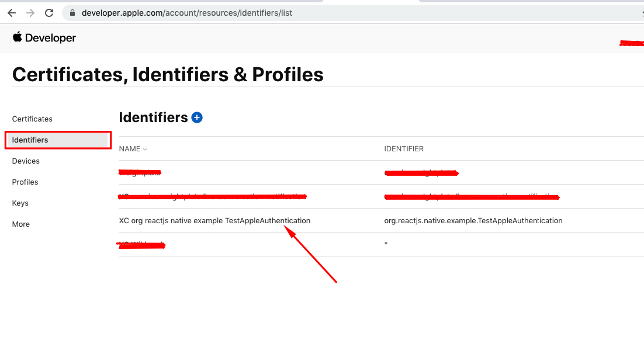Open Profiles section in sidebar
The width and height of the screenshot is (644, 357).
(x=25, y=182)
